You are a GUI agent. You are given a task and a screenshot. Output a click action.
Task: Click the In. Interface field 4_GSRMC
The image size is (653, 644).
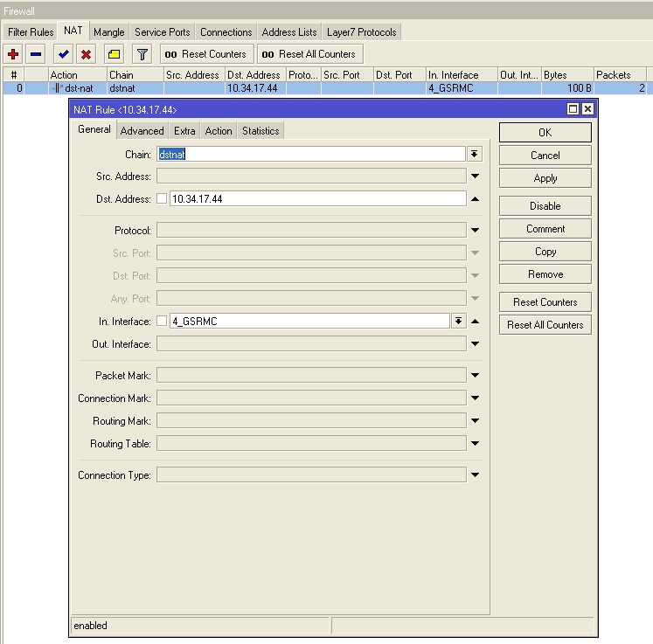click(x=309, y=321)
